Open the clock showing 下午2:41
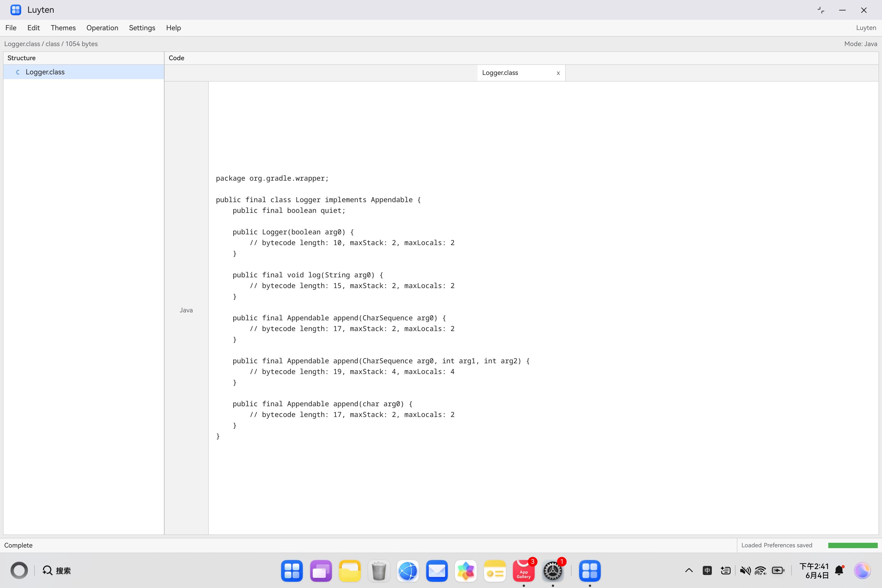Screen dimensions: 882x588 (814, 570)
